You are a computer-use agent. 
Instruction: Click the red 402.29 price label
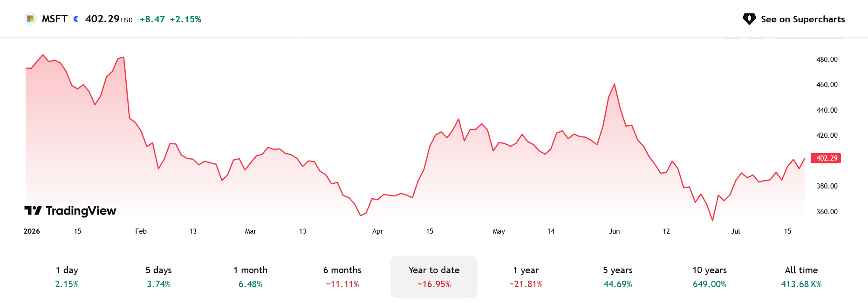coord(826,158)
